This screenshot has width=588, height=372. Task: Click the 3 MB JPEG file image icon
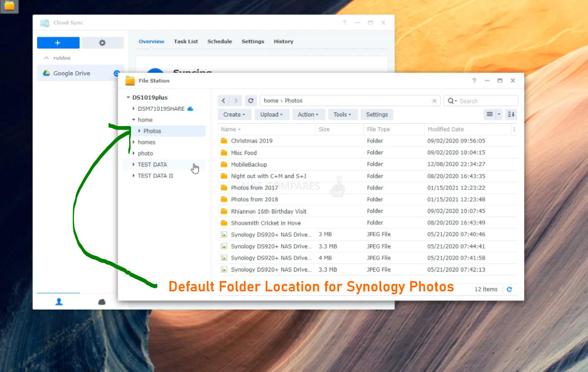[224, 234]
